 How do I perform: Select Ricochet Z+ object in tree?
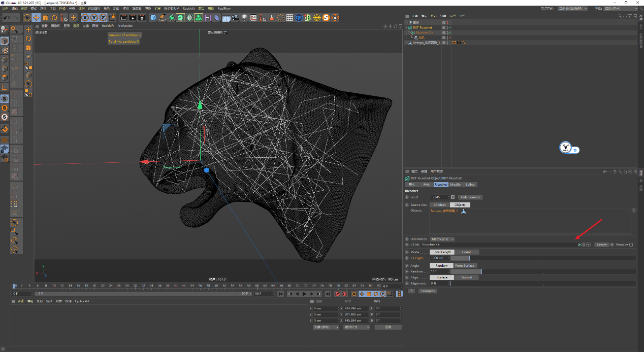point(425,32)
